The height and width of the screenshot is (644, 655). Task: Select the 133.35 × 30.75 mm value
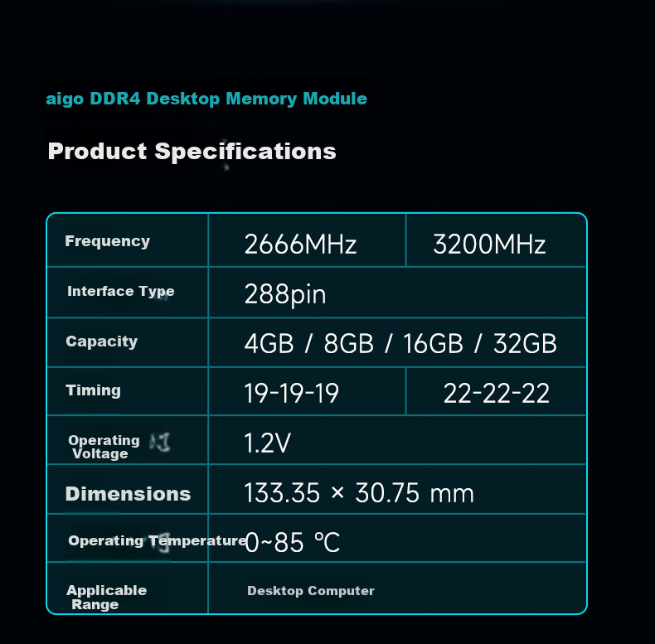359,493
